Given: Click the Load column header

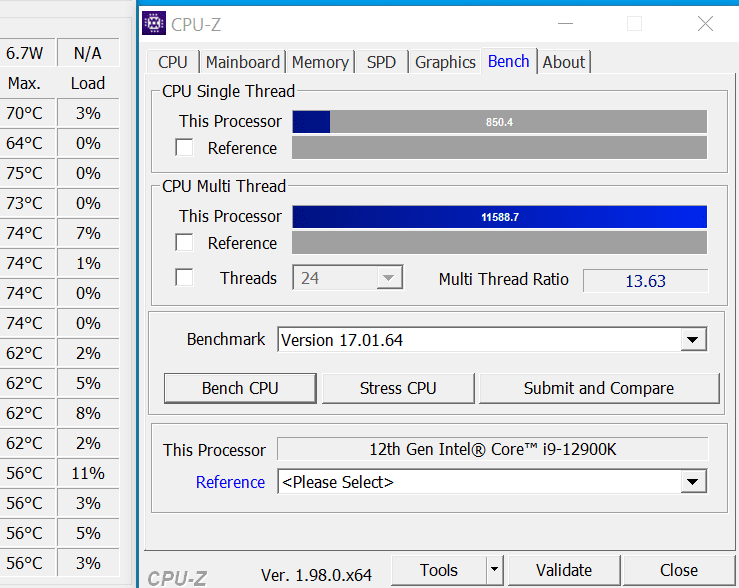Looking at the screenshot, I should point(88,83).
